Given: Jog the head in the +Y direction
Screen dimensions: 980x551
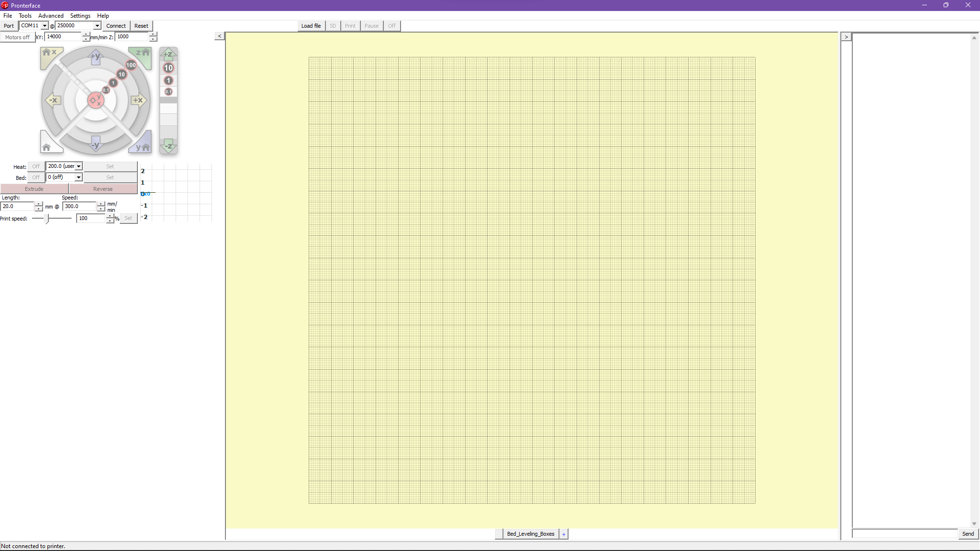Looking at the screenshot, I should pyautogui.click(x=96, y=56).
